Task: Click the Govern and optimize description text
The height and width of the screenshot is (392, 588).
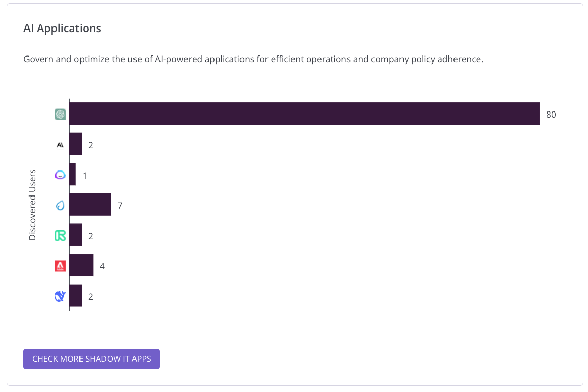Action: tap(253, 59)
